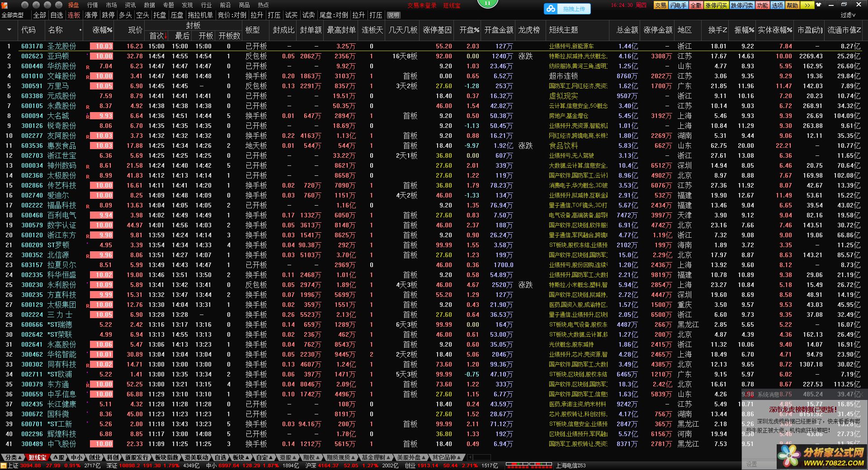The height and width of the screenshot is (470, 868).
Task: Open the 全部类型 type selector
Action: pos(13,15)
